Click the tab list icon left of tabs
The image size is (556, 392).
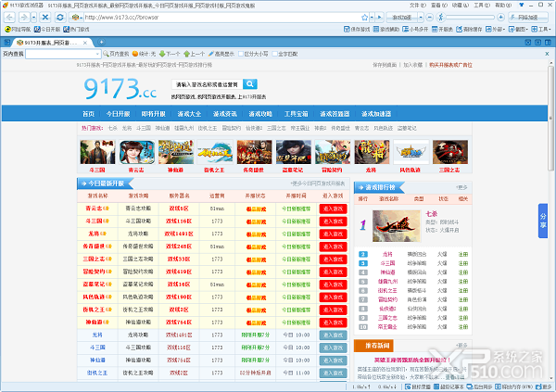pyautogui.click(x=7, y=43)
